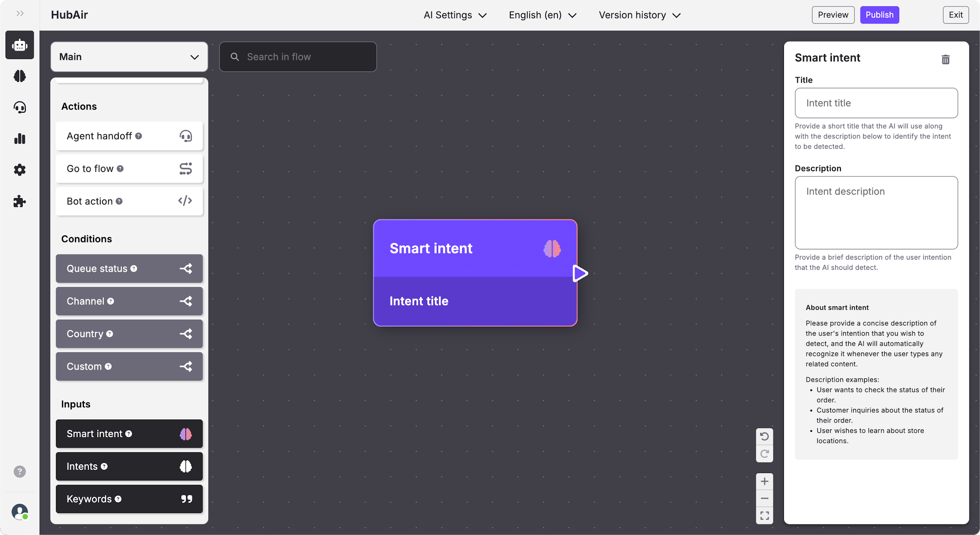Click the Publish button
This screenshot has height=535, width=980.
point(879,15)
